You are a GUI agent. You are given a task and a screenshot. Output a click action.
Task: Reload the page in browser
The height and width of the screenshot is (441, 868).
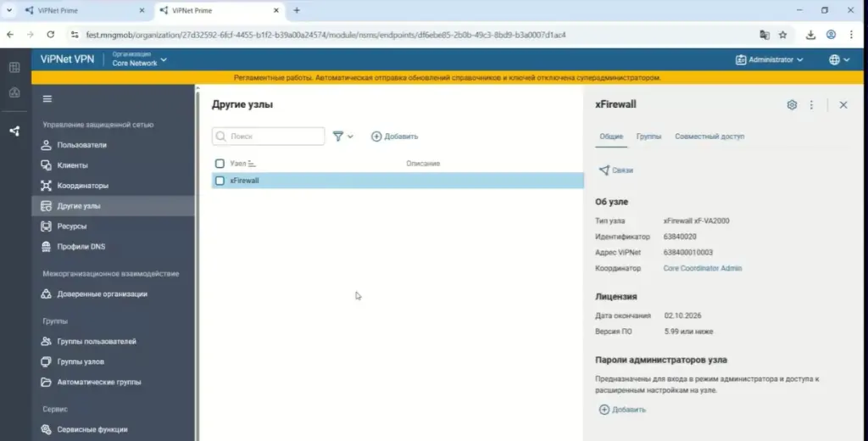pos(50,35)
